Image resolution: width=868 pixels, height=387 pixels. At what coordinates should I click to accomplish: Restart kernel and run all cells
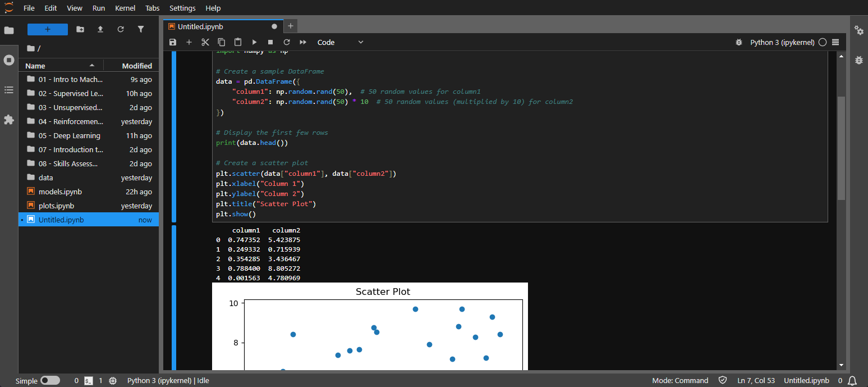click(302, 42)
